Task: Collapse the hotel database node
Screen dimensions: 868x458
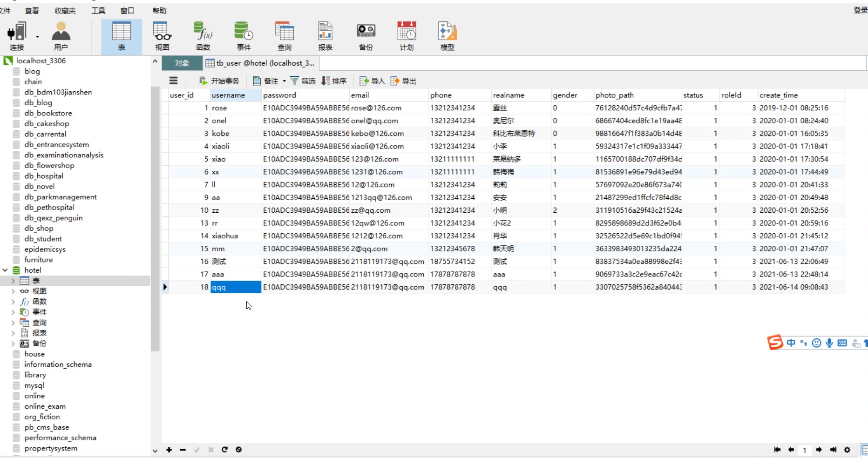Action: click(5, 270)
